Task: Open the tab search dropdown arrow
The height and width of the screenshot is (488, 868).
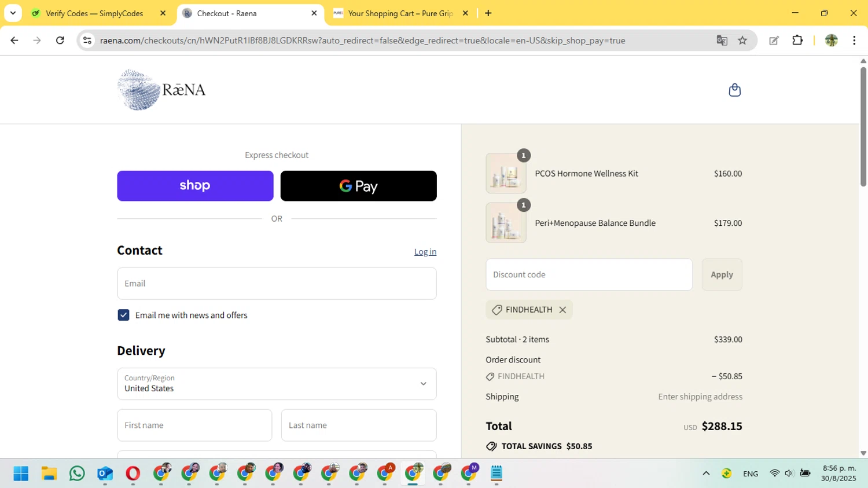Action: 13,13
